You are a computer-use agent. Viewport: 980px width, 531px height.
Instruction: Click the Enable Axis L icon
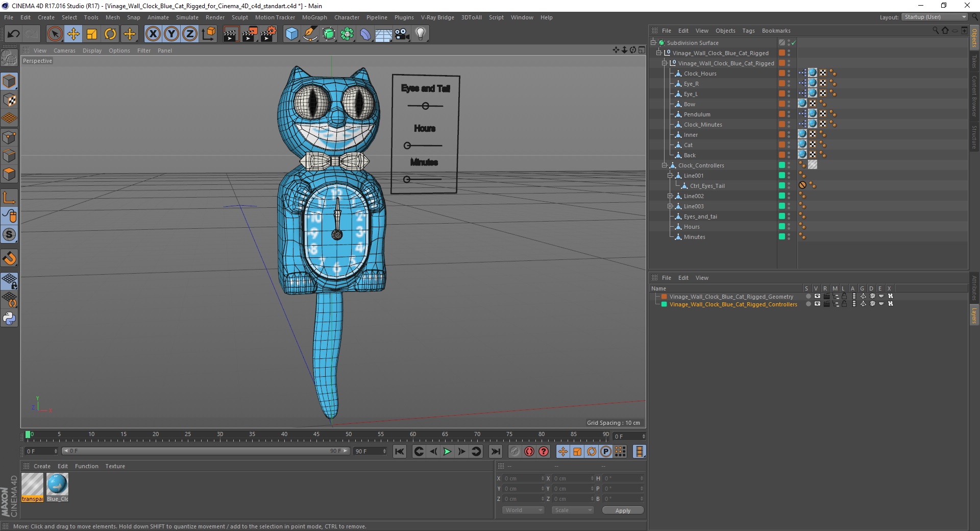(x=9, y=198)
